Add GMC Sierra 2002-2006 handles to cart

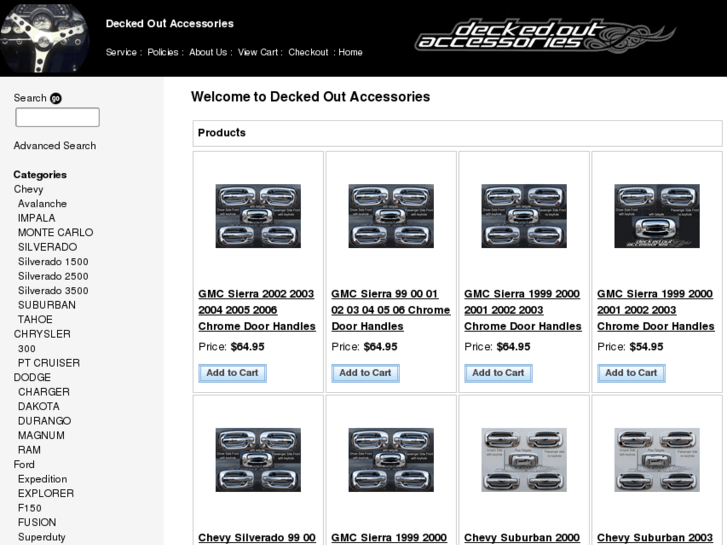click(232, 373)
